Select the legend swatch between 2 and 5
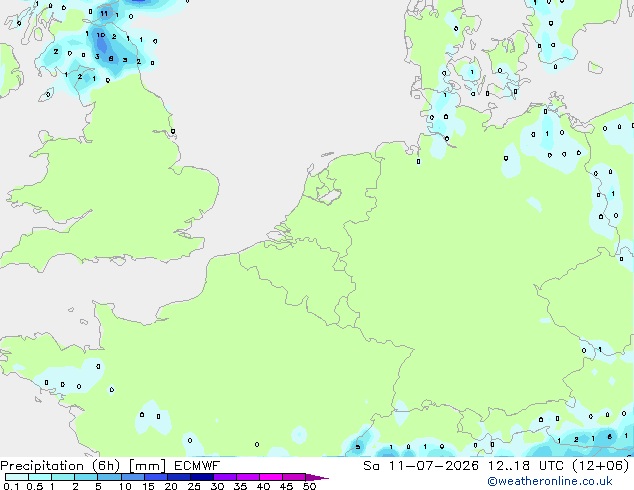Screen dimensions: 634x490 pos(86,477)
